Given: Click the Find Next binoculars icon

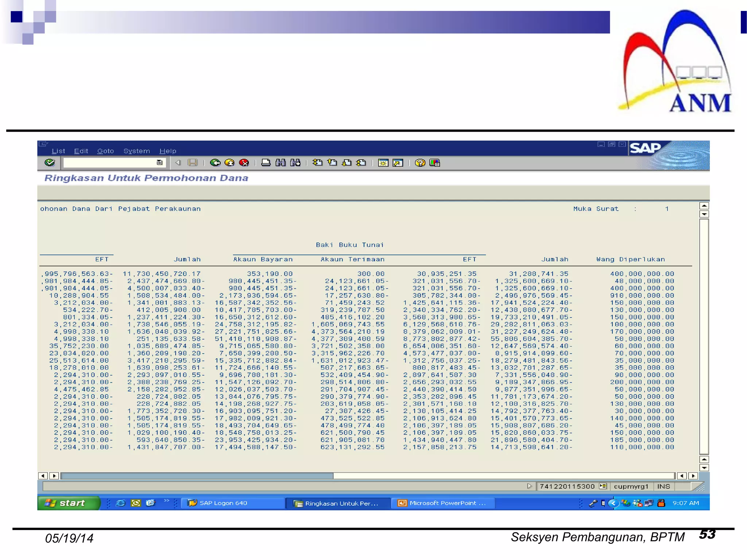Looking at the screenshot, I should coord(295,163).
